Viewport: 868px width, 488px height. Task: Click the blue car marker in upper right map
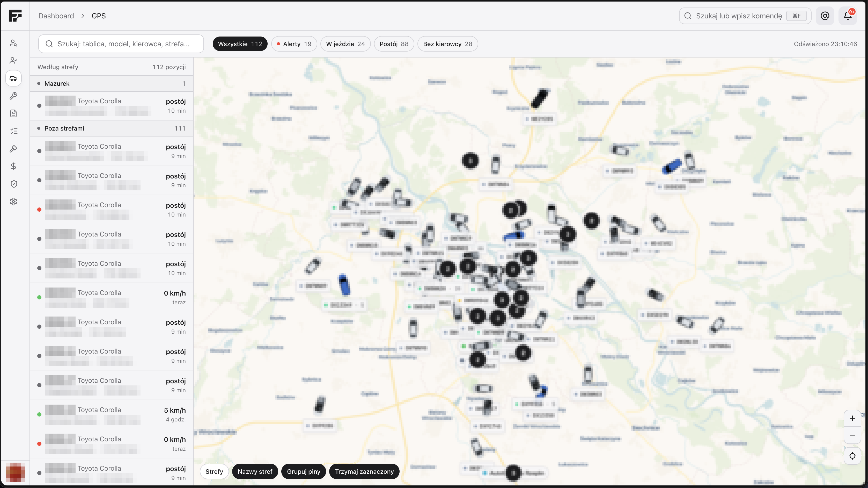pos(672,167)
